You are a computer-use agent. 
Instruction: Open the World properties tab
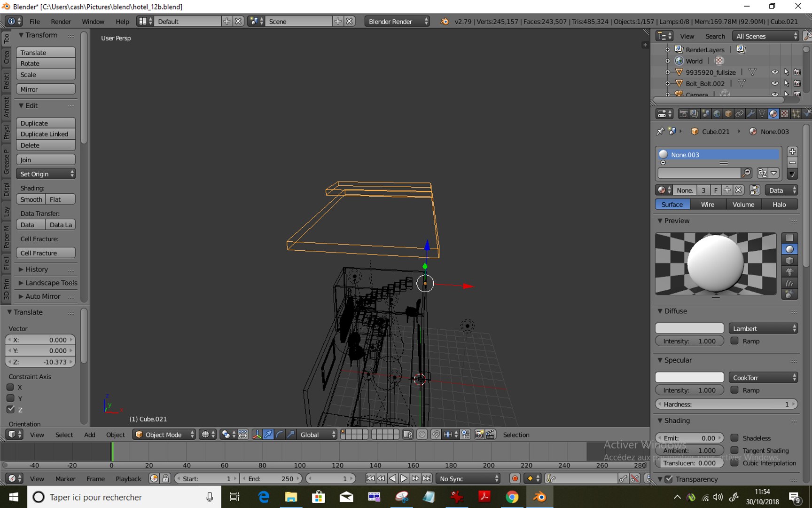(x=717, y=114)
